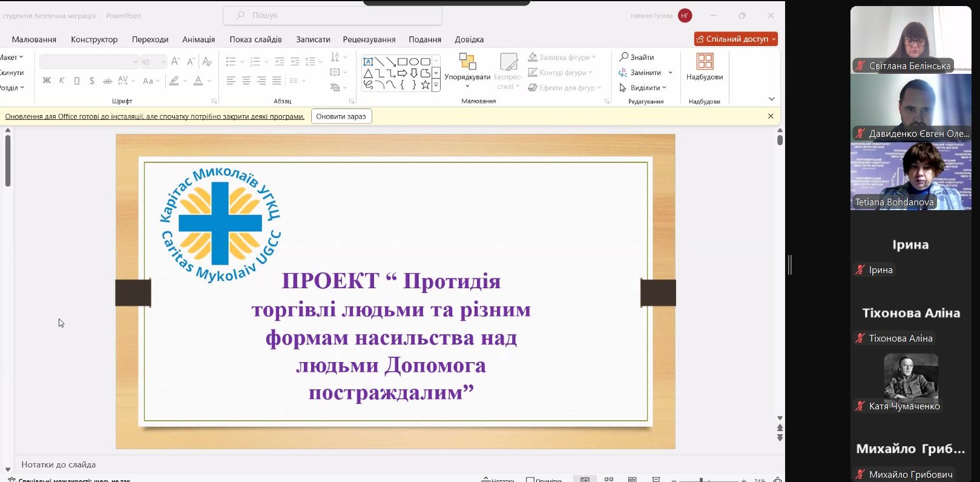Apply the text highlight color
Image resolution: width=980 pixels, height=482 pixels.
174,81
